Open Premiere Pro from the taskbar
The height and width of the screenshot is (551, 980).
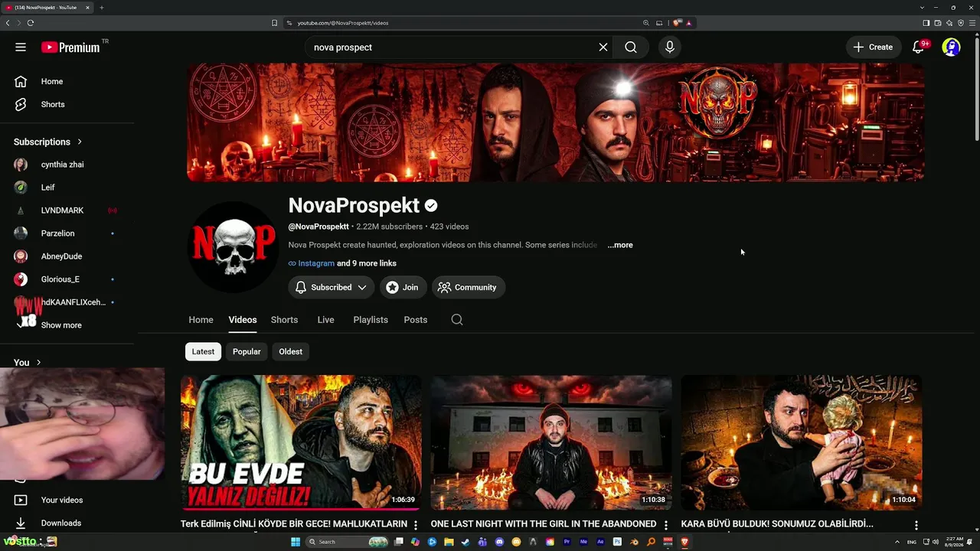click(567, 542)
